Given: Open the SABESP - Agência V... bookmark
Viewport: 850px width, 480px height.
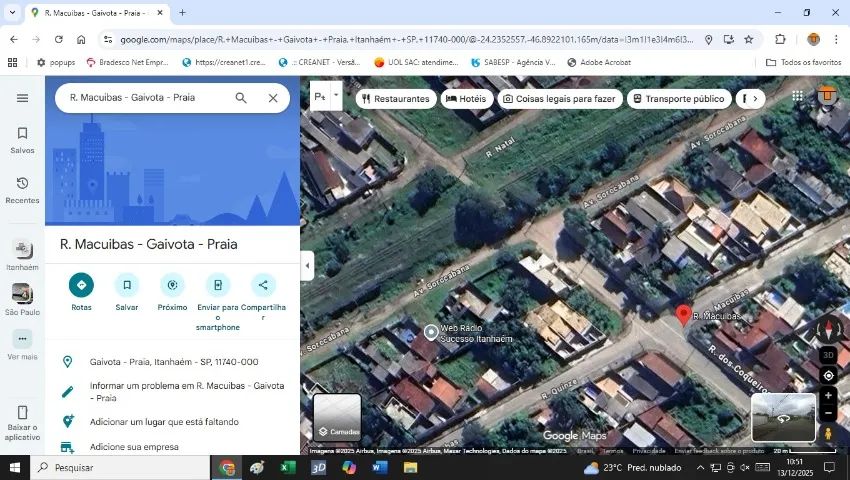Looking at the screenshot, I should pyautogui.click(x=514, y=62).
